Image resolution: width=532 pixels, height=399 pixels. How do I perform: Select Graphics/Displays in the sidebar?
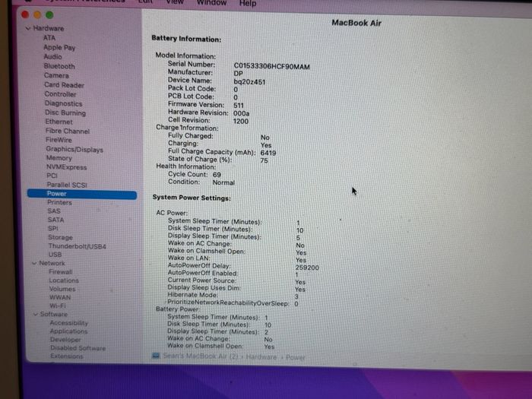click(74, 149)
